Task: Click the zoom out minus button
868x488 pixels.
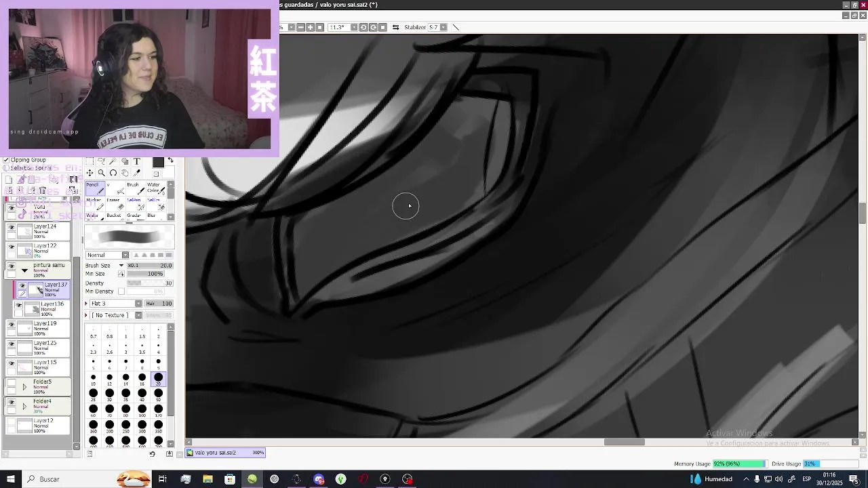Action: (x=300, y=27)
